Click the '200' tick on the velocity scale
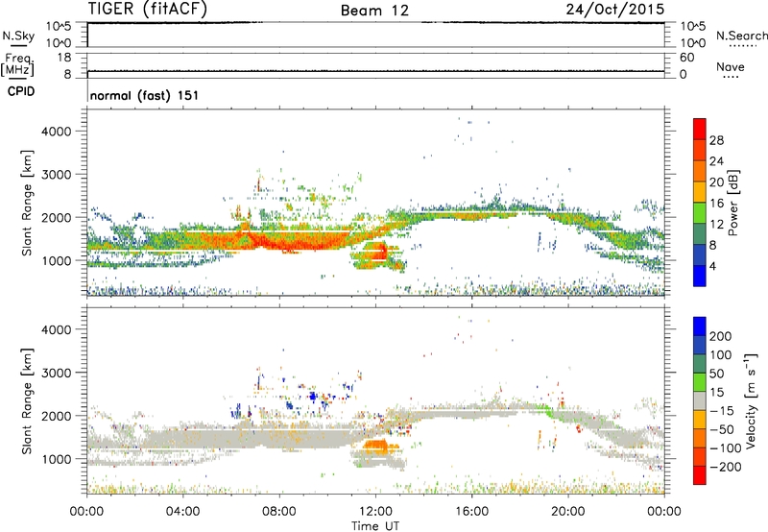This screenshot has width=768, height=532. [721, 336]
